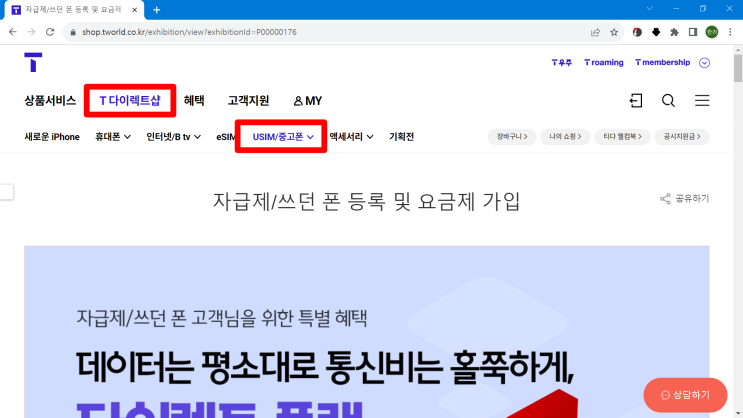Screen dimensions: 743x418
Task: Click the dark circular extension icon
Action: (x=637, y=32)
